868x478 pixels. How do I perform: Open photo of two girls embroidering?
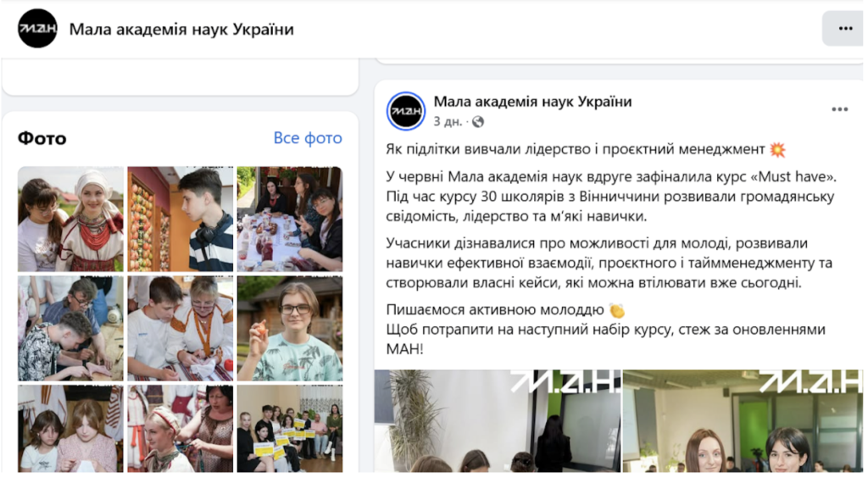(70, 429)
